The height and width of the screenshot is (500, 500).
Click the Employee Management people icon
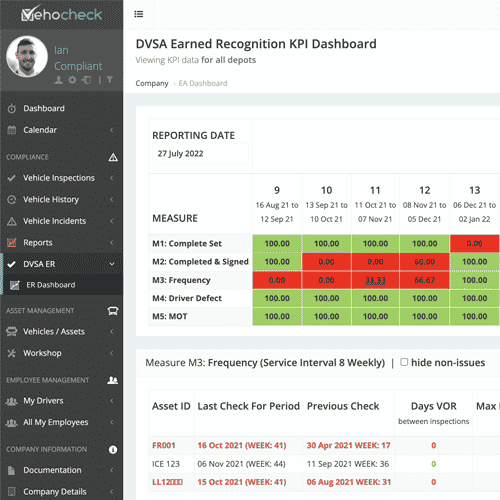[113, 380]
